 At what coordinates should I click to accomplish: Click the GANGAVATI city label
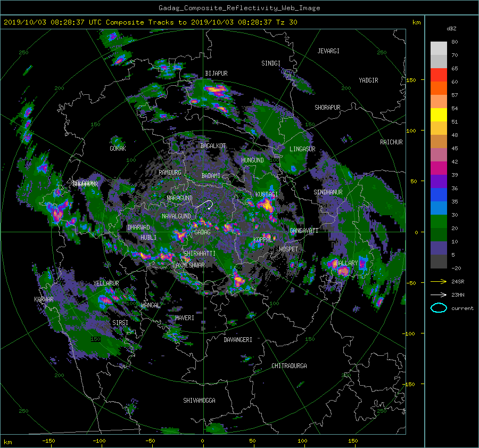point(304,231)
